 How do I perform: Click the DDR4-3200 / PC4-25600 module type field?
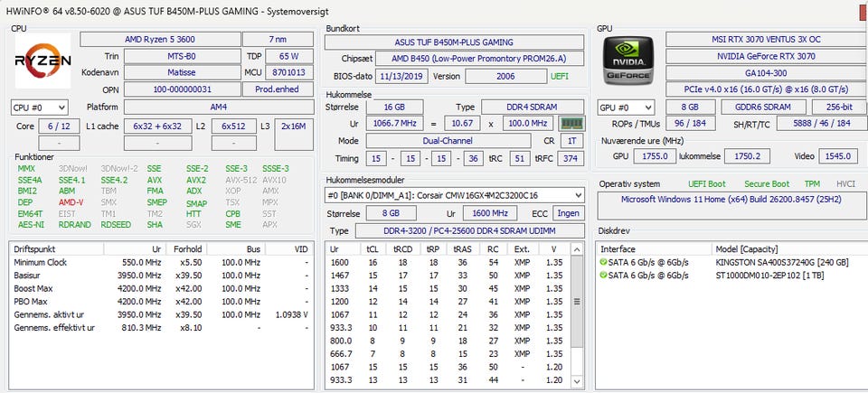click(x=469, y=230)
